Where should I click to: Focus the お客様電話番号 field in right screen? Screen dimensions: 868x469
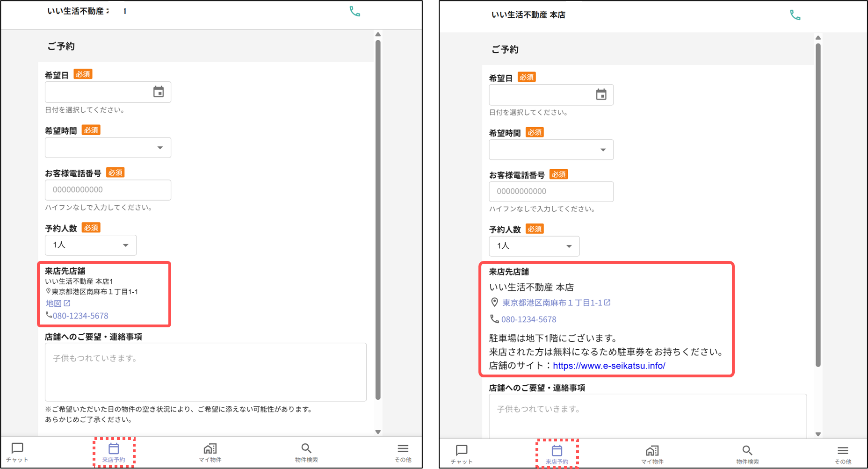[551, 192]
